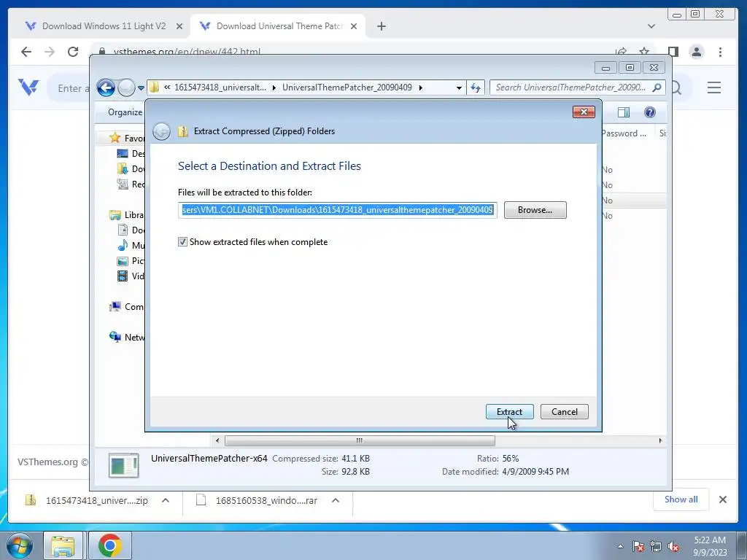Click the VSThemes logo
This screenshot has height=560, width=747.
[28, 87]
